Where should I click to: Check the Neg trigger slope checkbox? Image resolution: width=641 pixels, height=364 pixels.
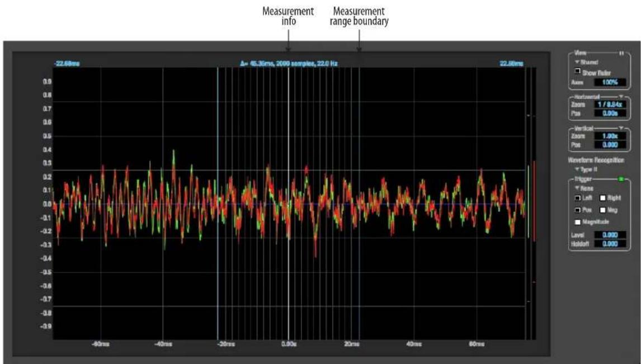pos(602,210)
